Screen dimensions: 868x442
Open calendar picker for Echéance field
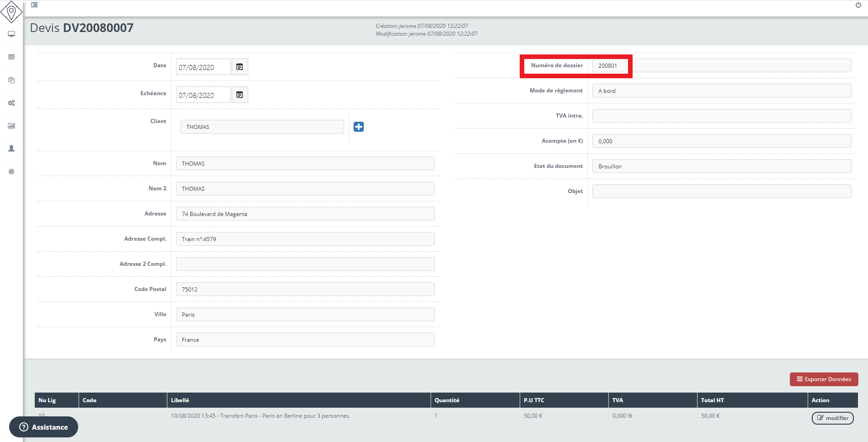click(x=240, y=95)
